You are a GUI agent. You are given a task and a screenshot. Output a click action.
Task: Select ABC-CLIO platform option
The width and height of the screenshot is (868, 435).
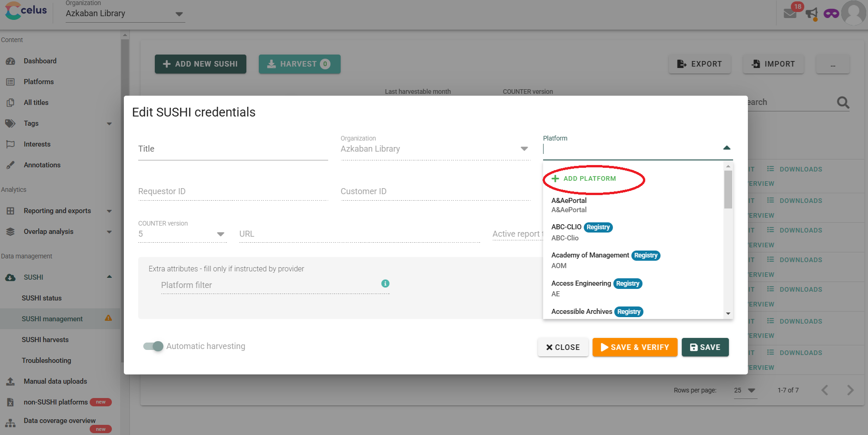(633, 233)
